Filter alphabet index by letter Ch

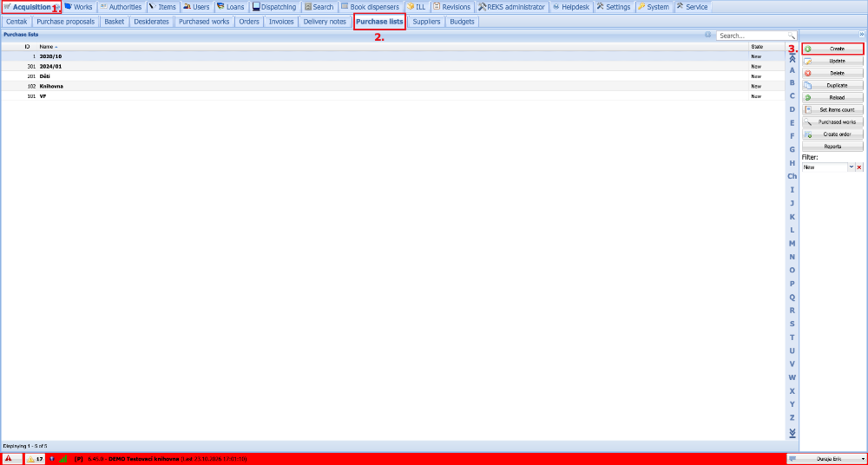tap(792, 176)
